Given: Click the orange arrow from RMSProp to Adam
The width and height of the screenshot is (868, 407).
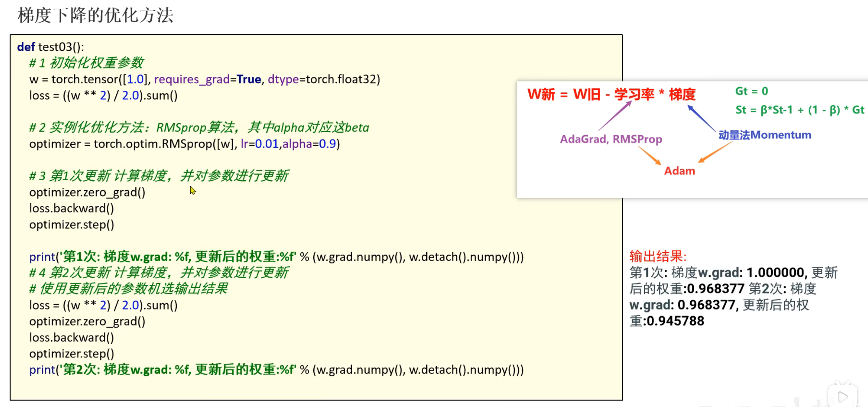Looking at the screenshot, I should [x=650, y=156].
